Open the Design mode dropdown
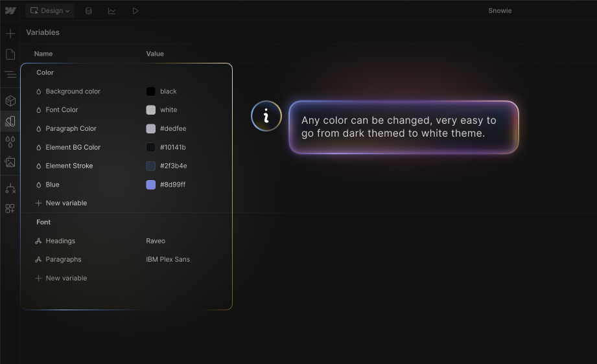Screen dimensions: 597x364 pyautogui.click(x=50, y=10)
